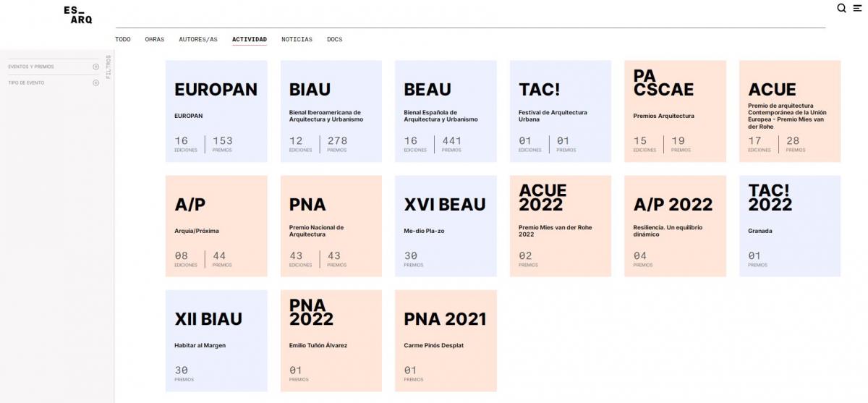
Task: Open the ACUE Mies van der Rohe card
Action: [790, 111]
